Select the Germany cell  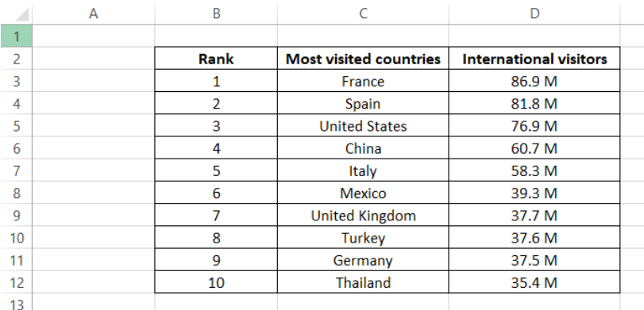[363, 259]
